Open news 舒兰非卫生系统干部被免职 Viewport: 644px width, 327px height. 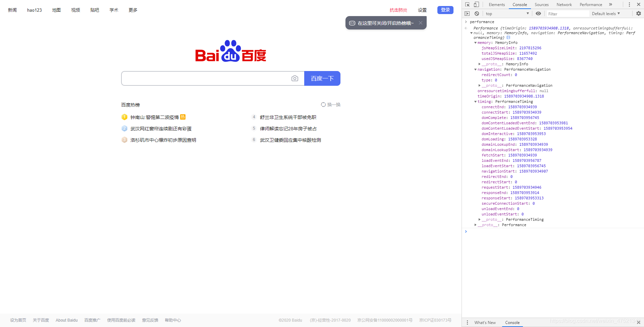[x=288, y=117]
